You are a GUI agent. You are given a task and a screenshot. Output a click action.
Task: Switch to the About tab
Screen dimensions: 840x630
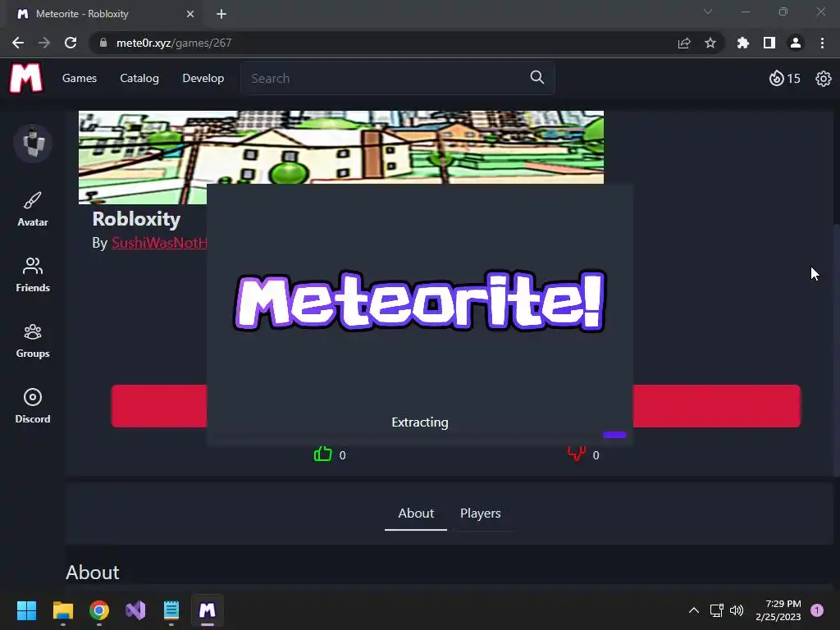pos(416,514)
